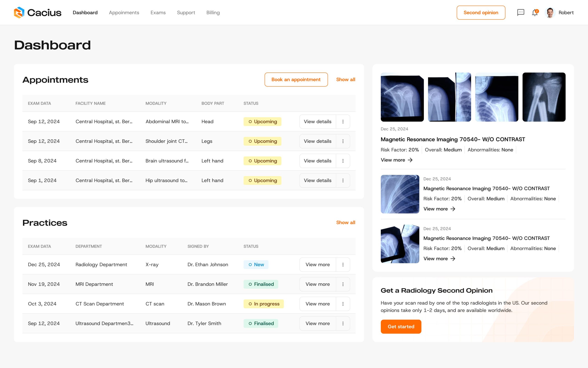Show all appointments
This screenshot has height=368, width=588.
coord(345,80)
